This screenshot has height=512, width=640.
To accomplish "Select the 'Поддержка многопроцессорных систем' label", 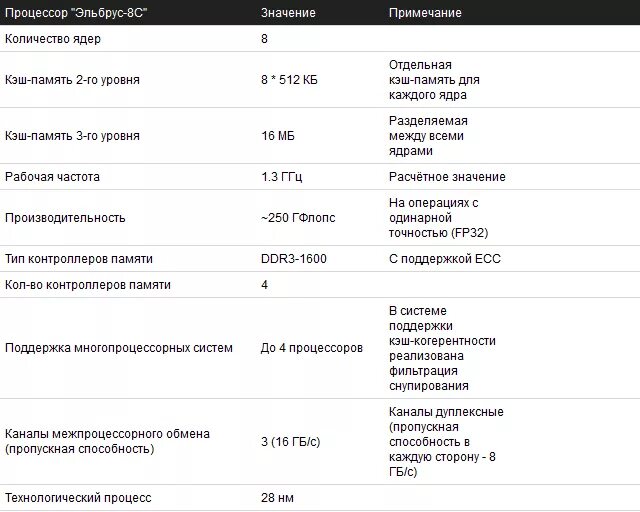I will pyautogui.click(x=119, y=348).
